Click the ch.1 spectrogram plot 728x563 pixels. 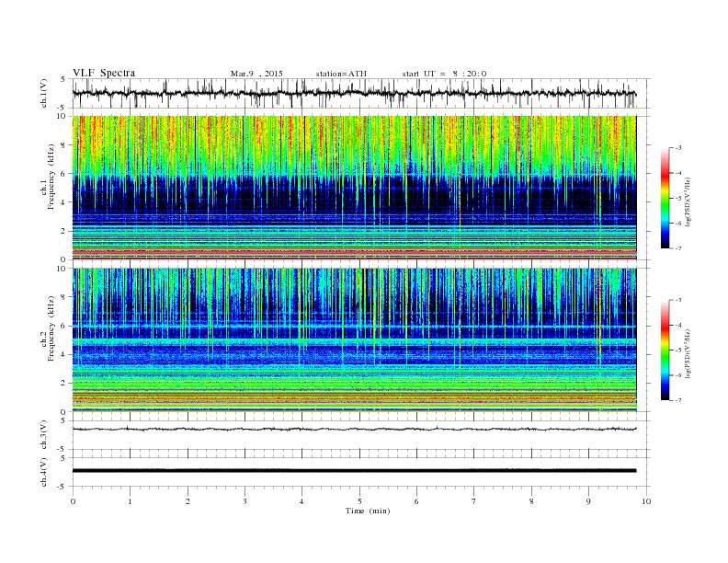354,188
